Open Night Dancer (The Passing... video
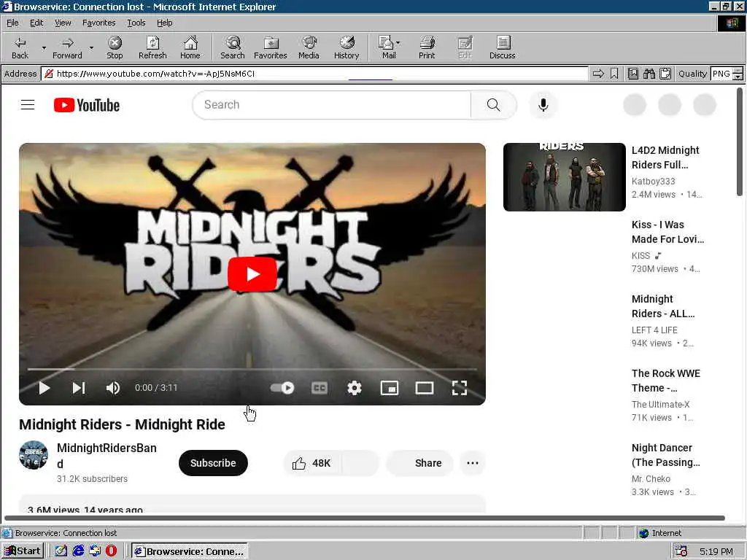The width and height of the screenshot is (747, 560). click(665, 455)
